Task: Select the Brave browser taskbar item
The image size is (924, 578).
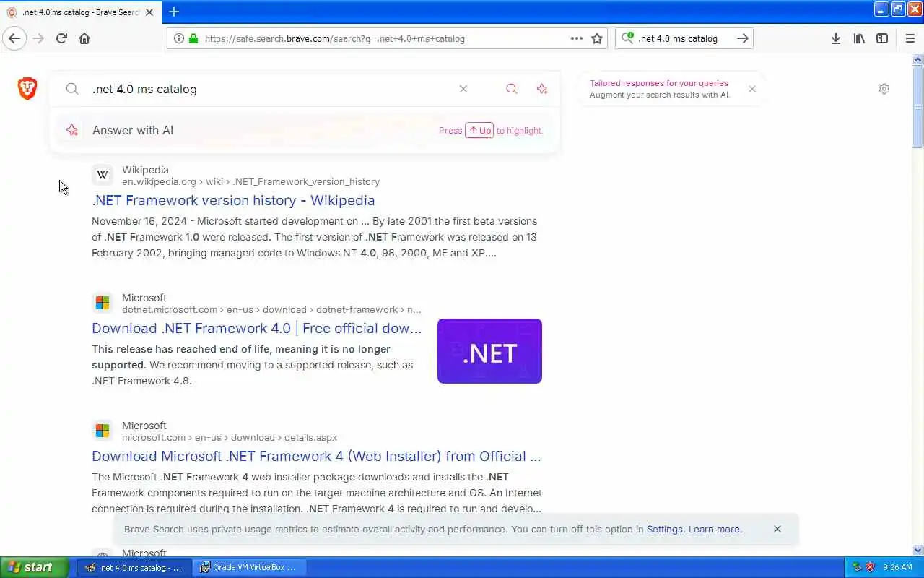Action: click(134, 567)
